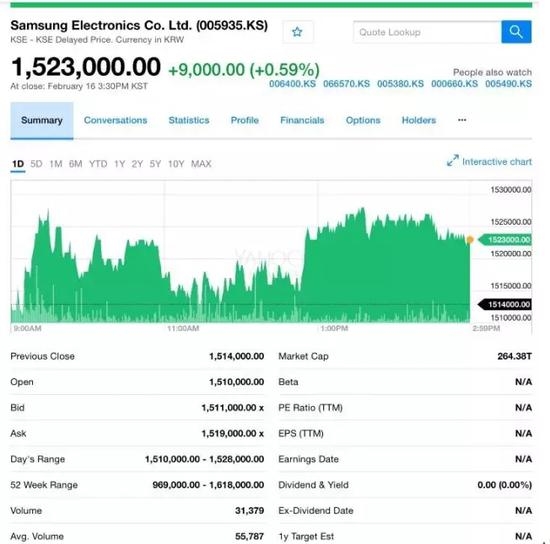Screen dimensions: 550x544
Task: Switch chart range to YTD
Action: tap(98, 164)
